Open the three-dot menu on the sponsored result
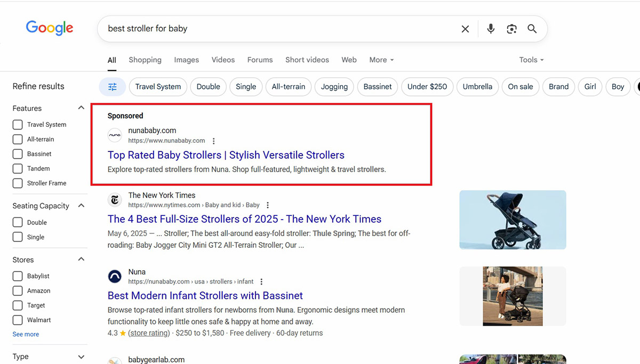Viewport: 640px width, 364px height. [213, 141]
